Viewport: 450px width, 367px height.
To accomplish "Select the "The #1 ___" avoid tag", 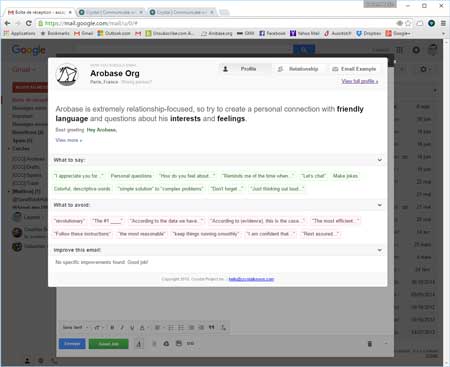I will pos(107,221).
